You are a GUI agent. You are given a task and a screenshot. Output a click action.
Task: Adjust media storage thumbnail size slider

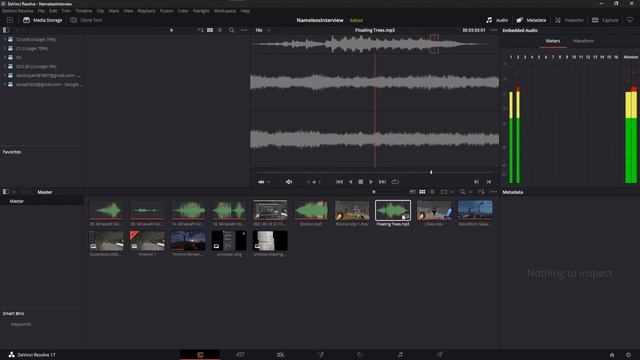[171, 30]
